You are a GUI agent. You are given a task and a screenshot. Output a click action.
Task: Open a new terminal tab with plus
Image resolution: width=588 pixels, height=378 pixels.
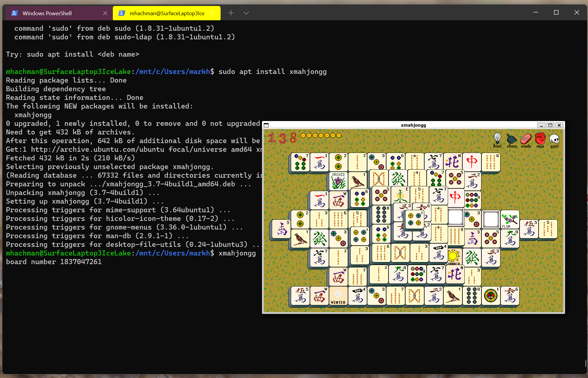click(231, 13)
